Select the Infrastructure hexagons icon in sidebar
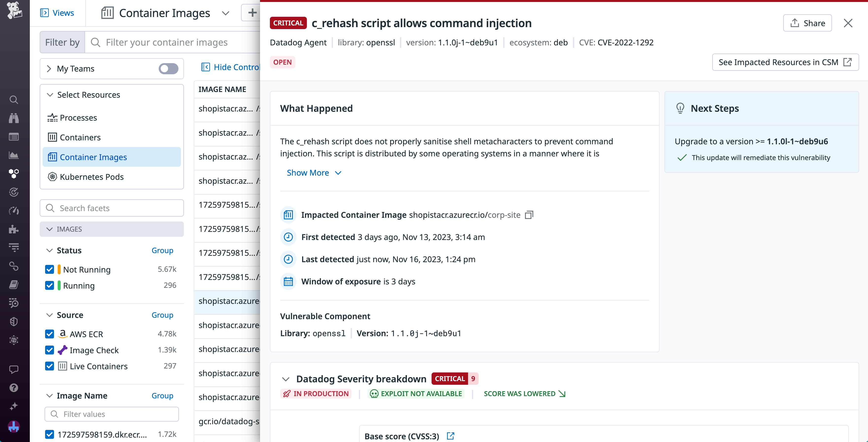Viewport: 868px width, 442px height. (14, 174)
